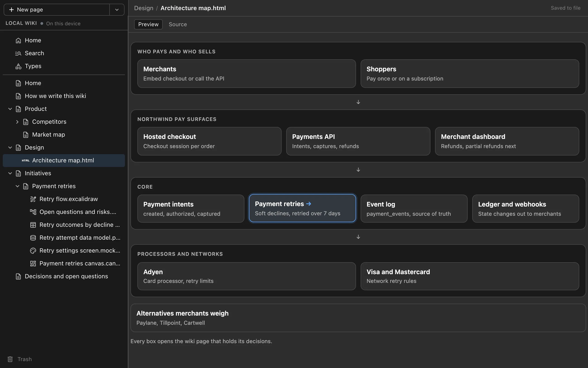Click the palette icon for Retry settings screen mock
The image size is (588, 368).
[33, 251]
